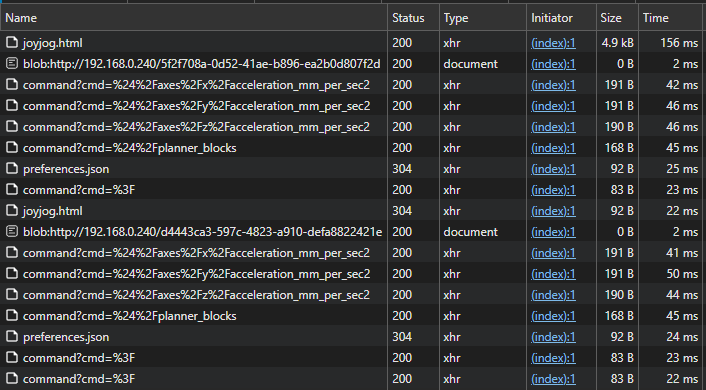Sort by the Type column header

point(483,18)
